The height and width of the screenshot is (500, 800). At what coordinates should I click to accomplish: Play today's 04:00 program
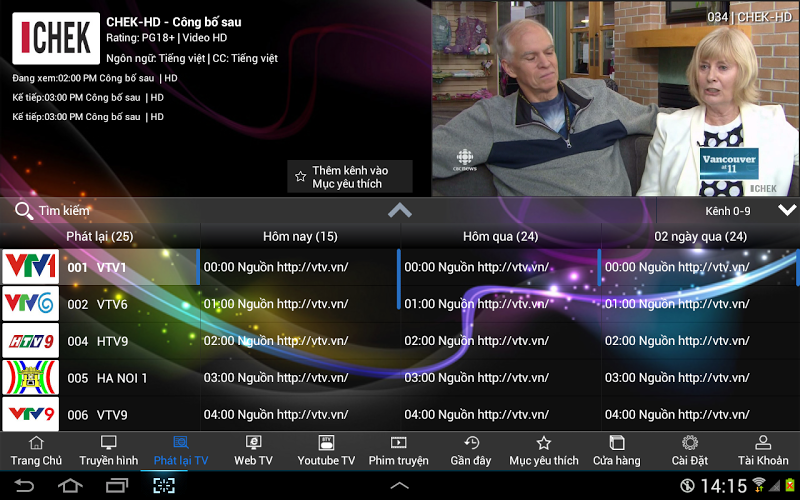[x=301, y=414]
